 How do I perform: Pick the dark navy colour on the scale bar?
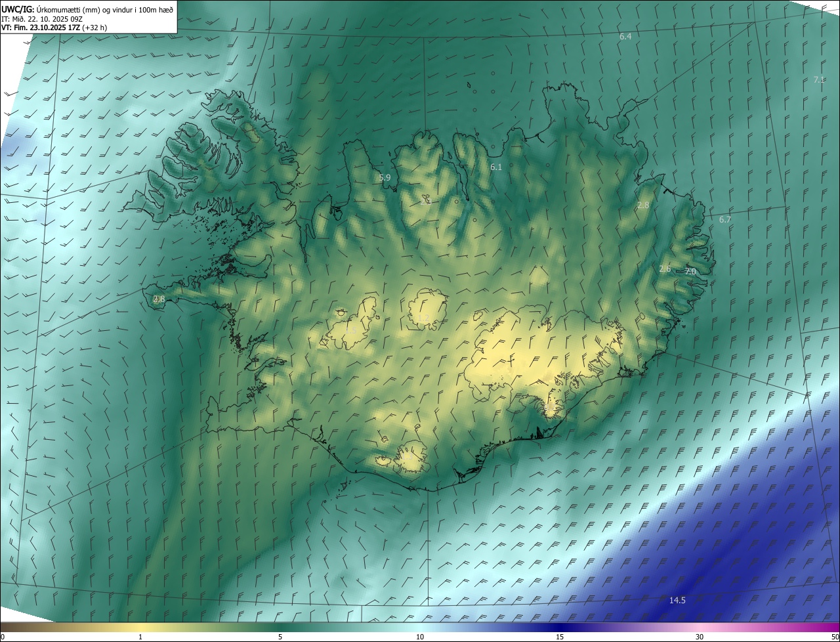(x=560, y=627)
